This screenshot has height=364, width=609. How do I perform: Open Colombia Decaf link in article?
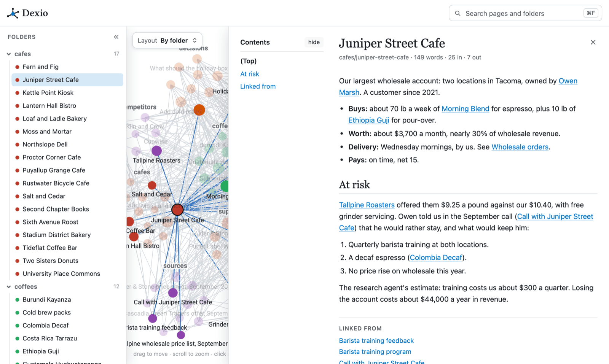436,258
